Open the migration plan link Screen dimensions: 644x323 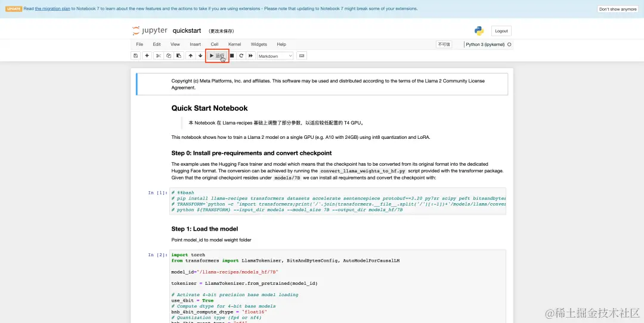pyautogui.click(x=52, y=8)
